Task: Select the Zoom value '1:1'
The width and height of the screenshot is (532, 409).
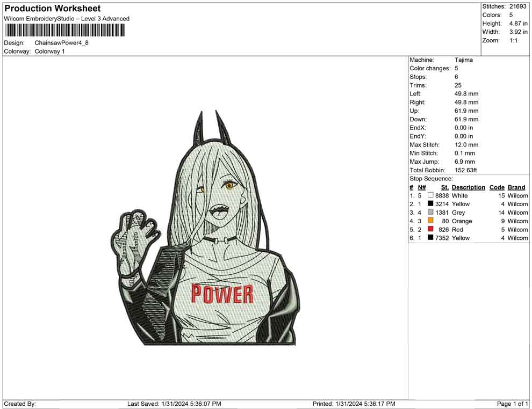Action: (x=514, y=40)
